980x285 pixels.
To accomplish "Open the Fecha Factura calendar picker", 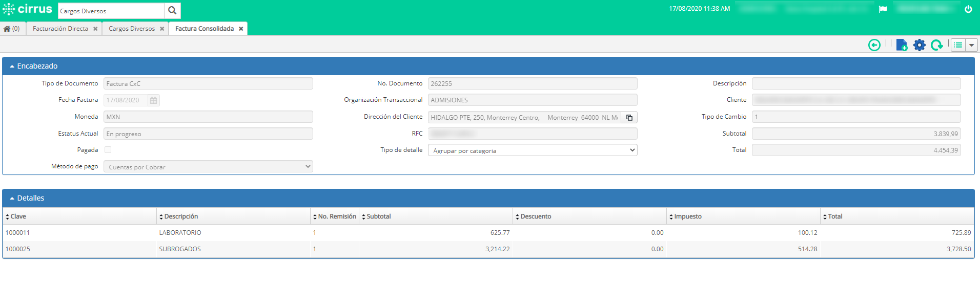I will click(153, 100).
